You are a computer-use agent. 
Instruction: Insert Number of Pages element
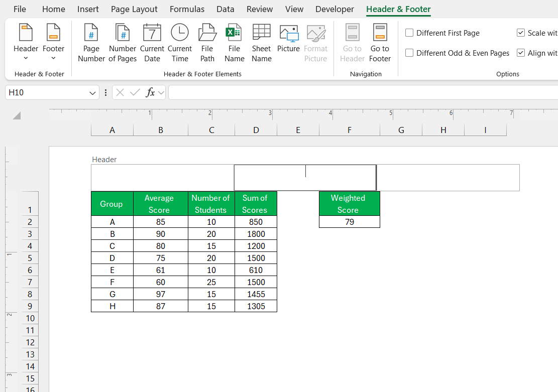(123, 43)
